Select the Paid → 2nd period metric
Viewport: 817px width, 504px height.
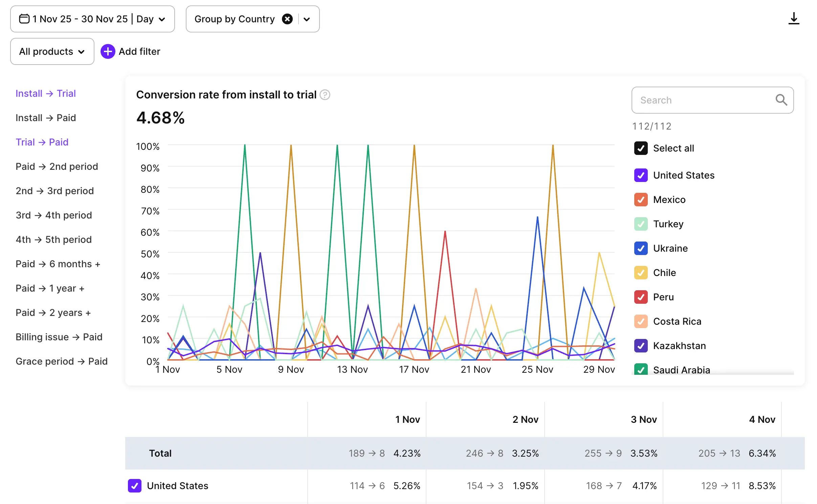point(57,166)
